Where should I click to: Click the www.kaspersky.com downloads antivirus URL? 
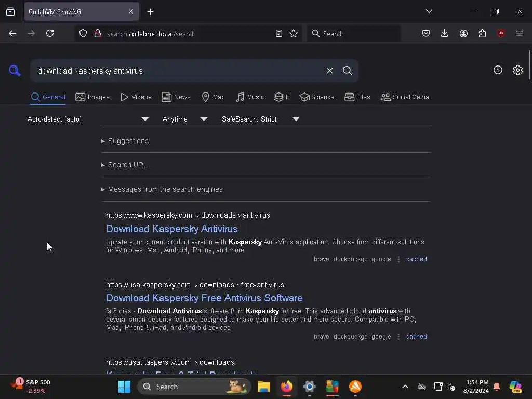pos(188,216)
